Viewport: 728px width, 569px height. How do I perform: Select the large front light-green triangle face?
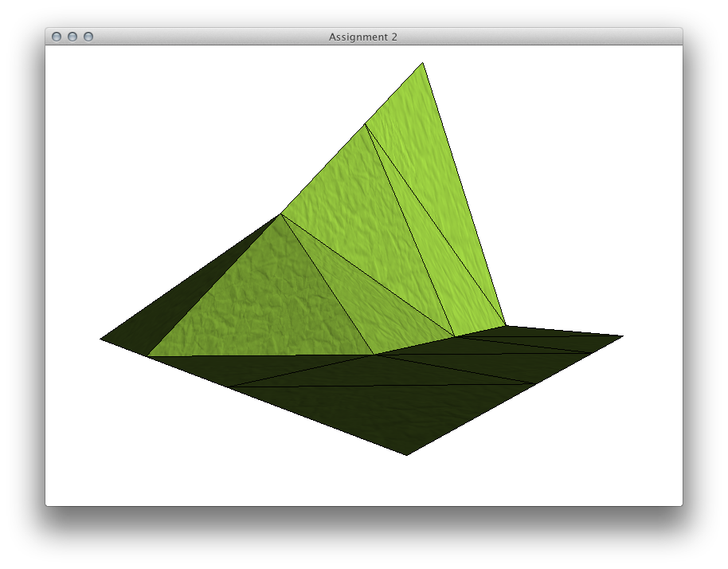click(x=267, y=307)
